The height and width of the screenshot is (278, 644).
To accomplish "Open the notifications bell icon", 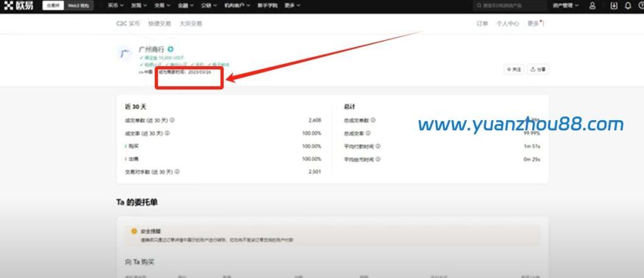I will (628, 6).
